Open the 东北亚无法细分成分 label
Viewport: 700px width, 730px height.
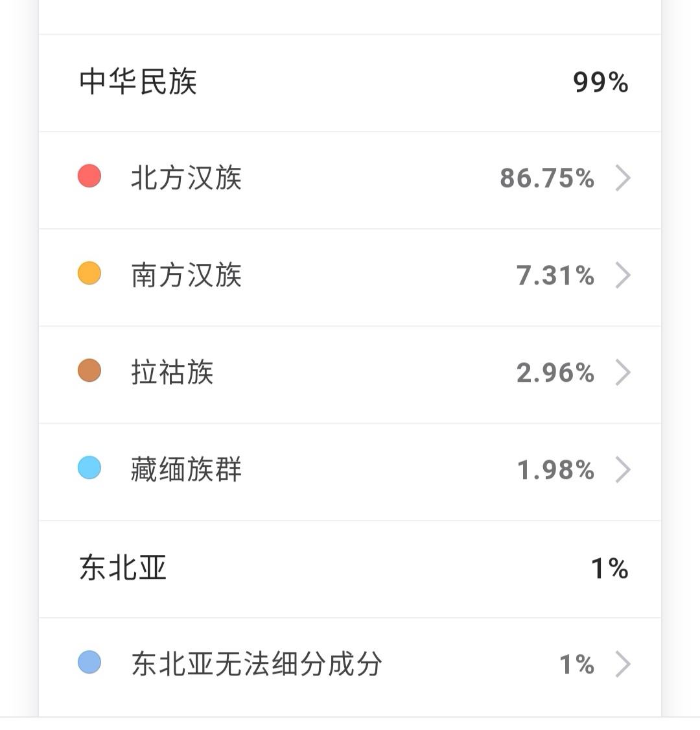257,664
